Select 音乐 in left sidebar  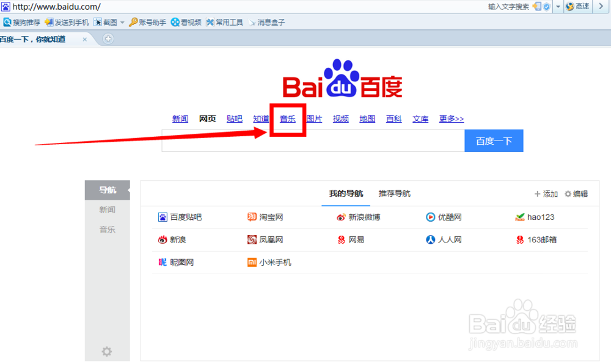pyautogui.click(x=107, y=230)
